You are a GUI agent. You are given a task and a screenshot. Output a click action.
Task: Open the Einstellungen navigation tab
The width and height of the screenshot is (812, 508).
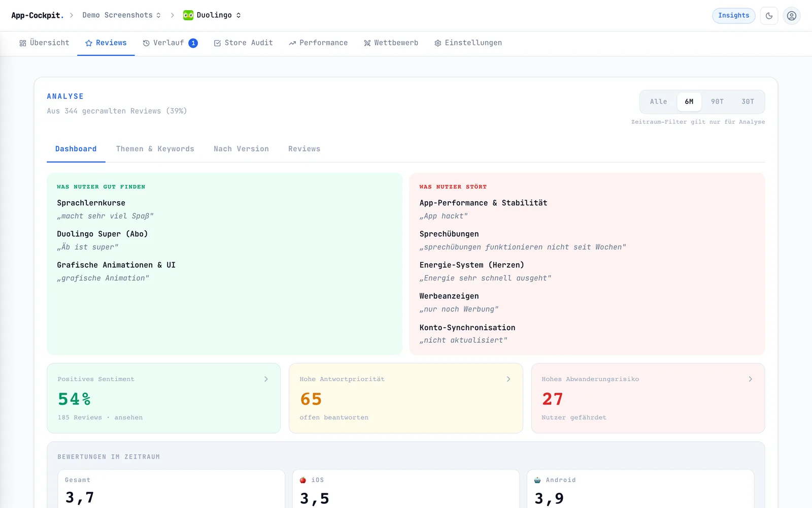click(x=468, y=43)
